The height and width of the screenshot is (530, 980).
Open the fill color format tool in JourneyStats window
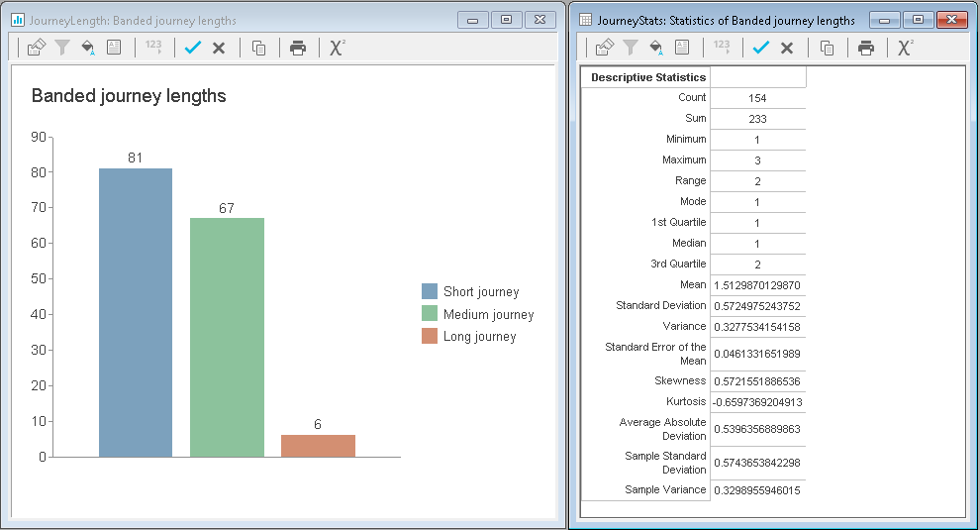click(656, 48)
